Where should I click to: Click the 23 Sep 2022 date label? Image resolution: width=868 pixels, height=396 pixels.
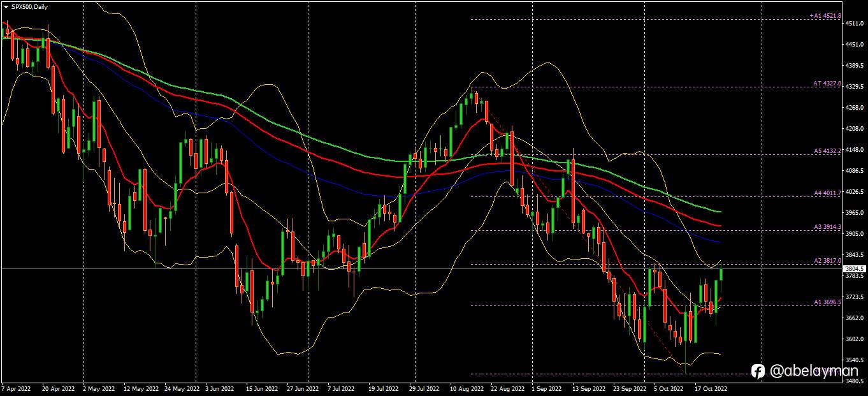click(629, 388)
